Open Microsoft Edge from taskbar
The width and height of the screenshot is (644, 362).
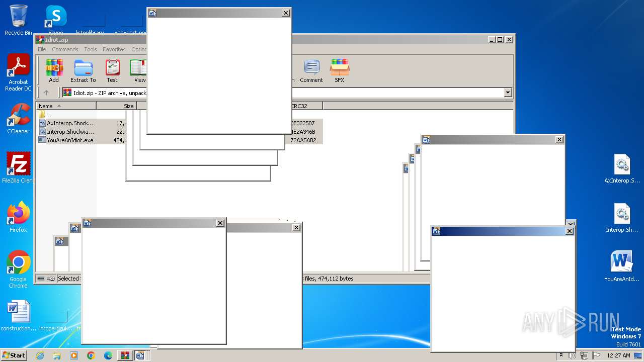tap(108, 355)
